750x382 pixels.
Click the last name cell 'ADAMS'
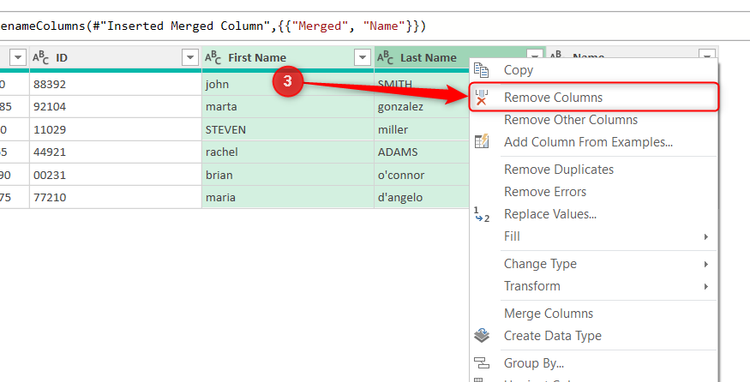(x=422, y=152)
